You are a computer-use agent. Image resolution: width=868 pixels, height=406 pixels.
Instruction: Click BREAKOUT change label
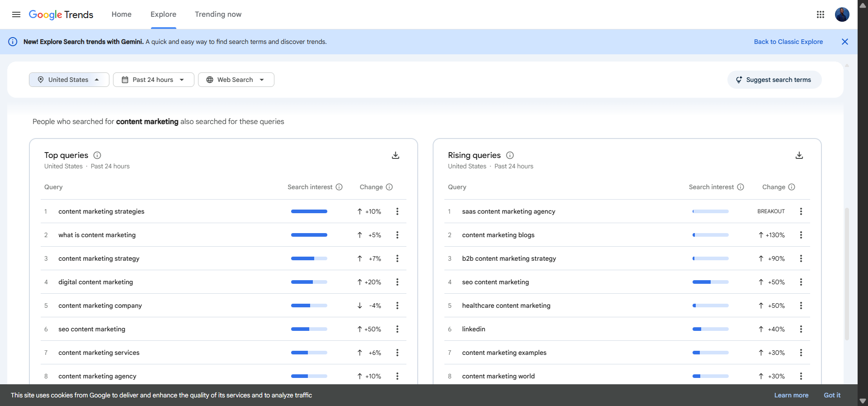coord(771,211)
